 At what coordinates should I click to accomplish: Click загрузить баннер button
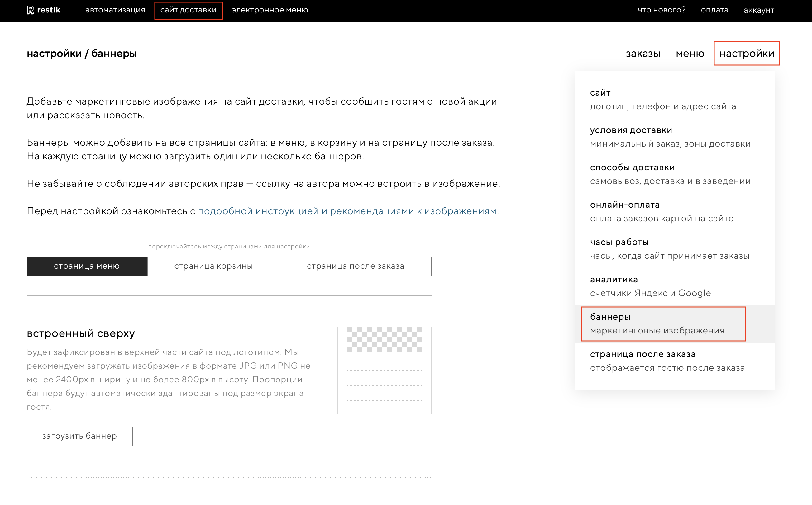[x=79, y=436]
